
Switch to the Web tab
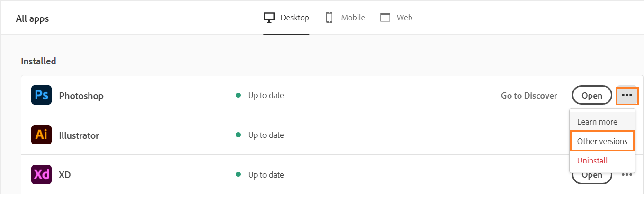(x=404, y=18)
